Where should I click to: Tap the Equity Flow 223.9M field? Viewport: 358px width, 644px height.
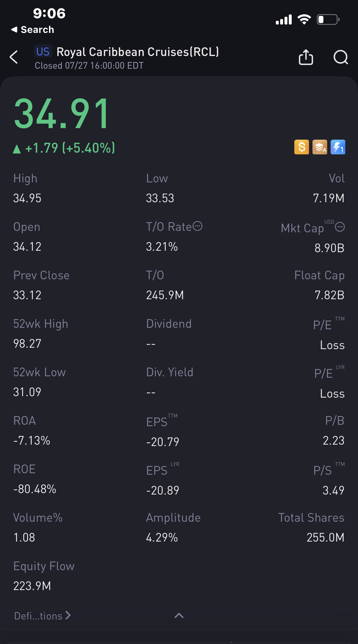(32, 586)
